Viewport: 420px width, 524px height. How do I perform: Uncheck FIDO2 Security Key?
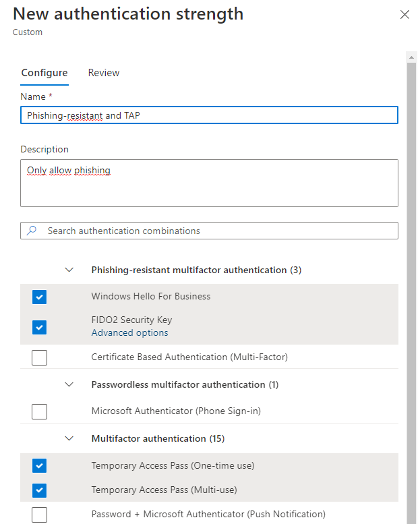(39, 327)
